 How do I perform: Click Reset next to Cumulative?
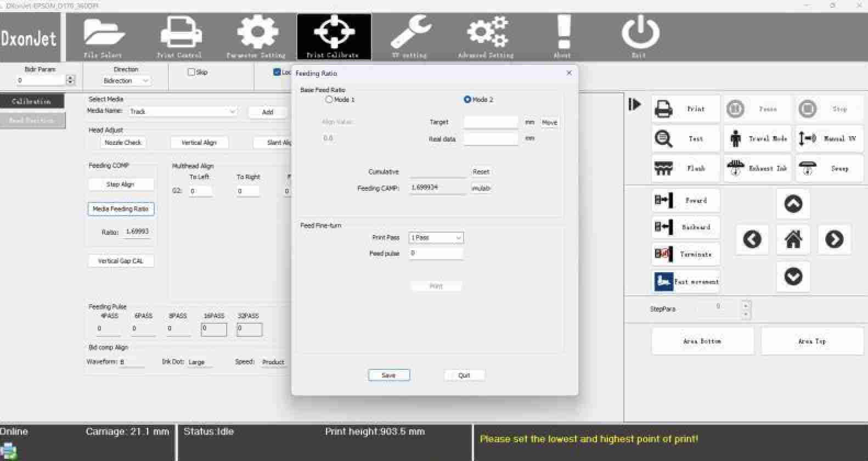[x=481, y=172]
